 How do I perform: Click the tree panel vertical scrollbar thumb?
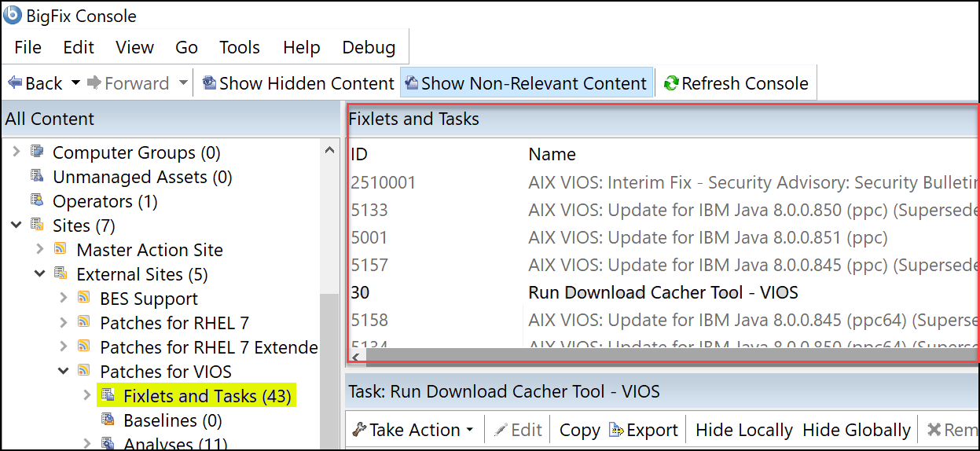(x=330, y=371)
